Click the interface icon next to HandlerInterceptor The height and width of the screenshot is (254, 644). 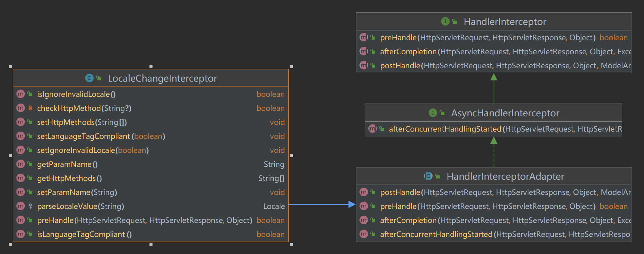tap(445, 22)
